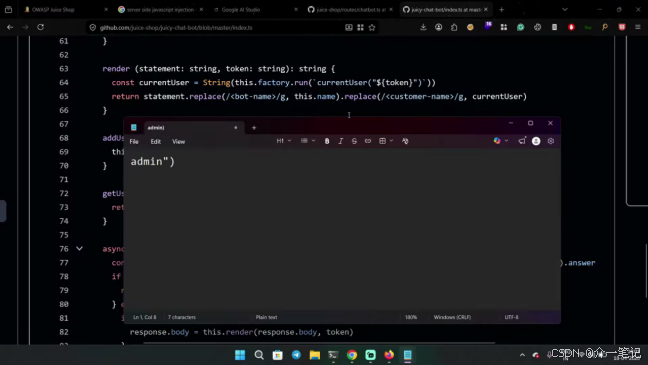Click the Notepad icon in the taskbar
This screenshot has height=365, width=648.
click(x=408, y=355)
